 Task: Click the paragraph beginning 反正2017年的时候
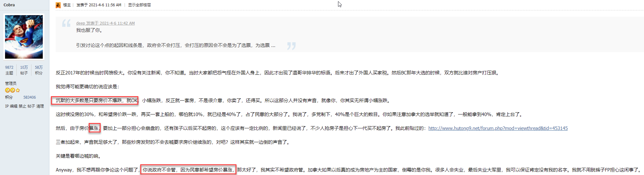278,73
